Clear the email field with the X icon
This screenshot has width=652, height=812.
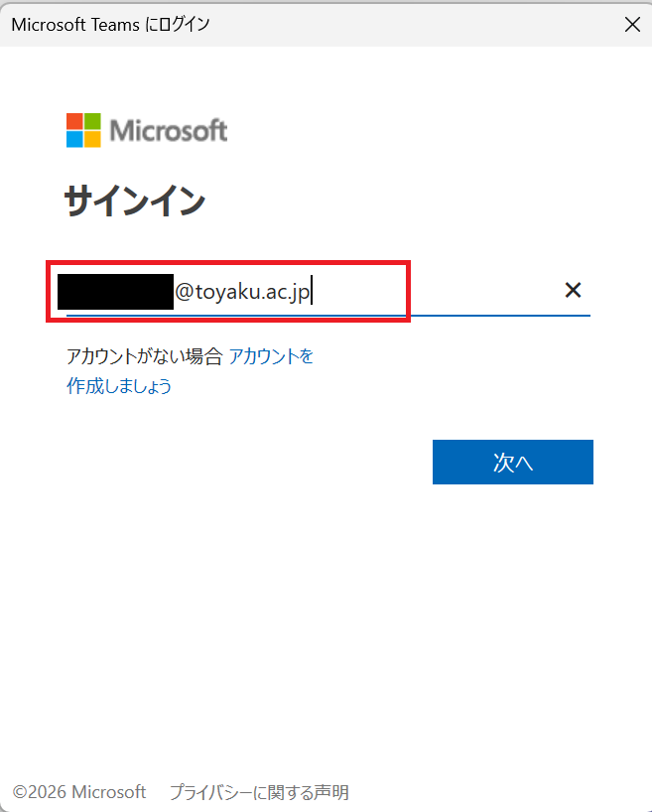(x=573, y=290)
